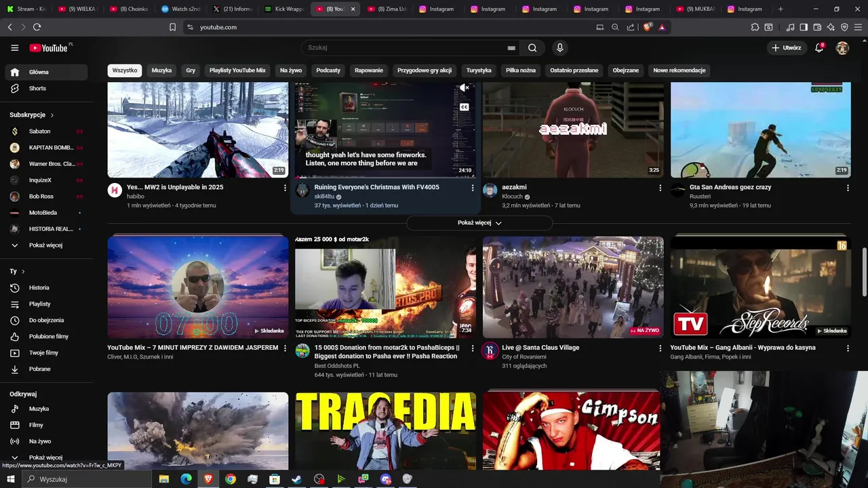Open a new browser tab

coord(781,9)
